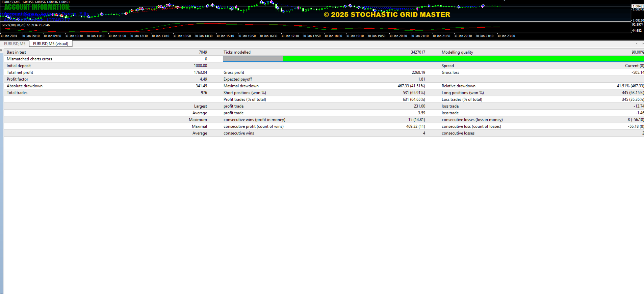Image resolution: width=644 pixels, height=294 pixels.
Task: Click the -505.14 gross loss value
Action: [x=638, y=72]
